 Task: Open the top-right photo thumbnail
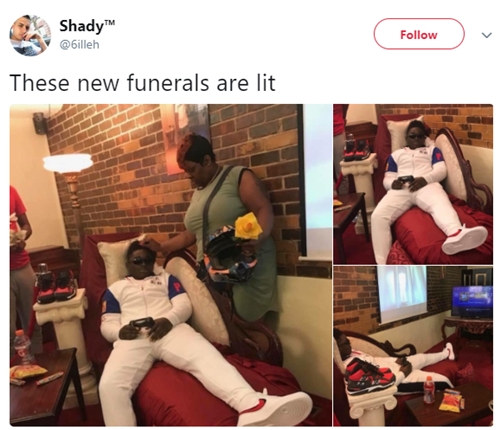[x=413, y=184]
